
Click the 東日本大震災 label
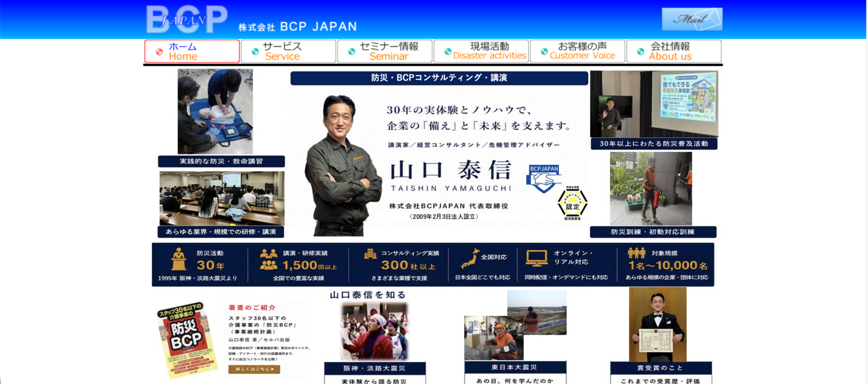[x=515, y=367]
